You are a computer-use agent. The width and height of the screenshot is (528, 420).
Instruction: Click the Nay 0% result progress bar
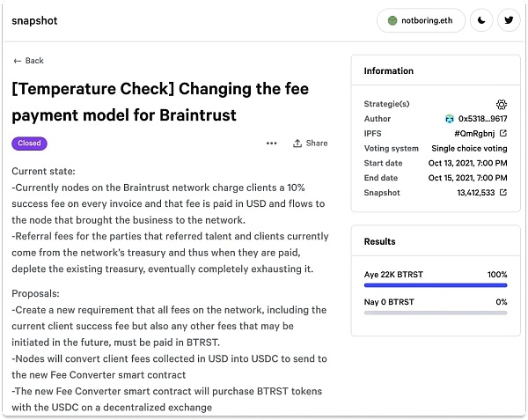(x=436, y=313)
